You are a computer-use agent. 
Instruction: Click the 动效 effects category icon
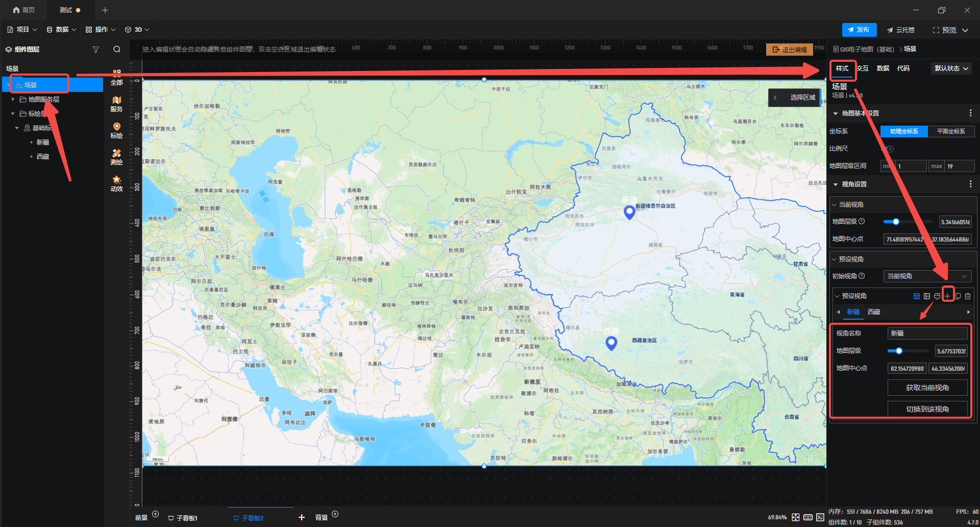pyautogui.click(x=116, y=183)
